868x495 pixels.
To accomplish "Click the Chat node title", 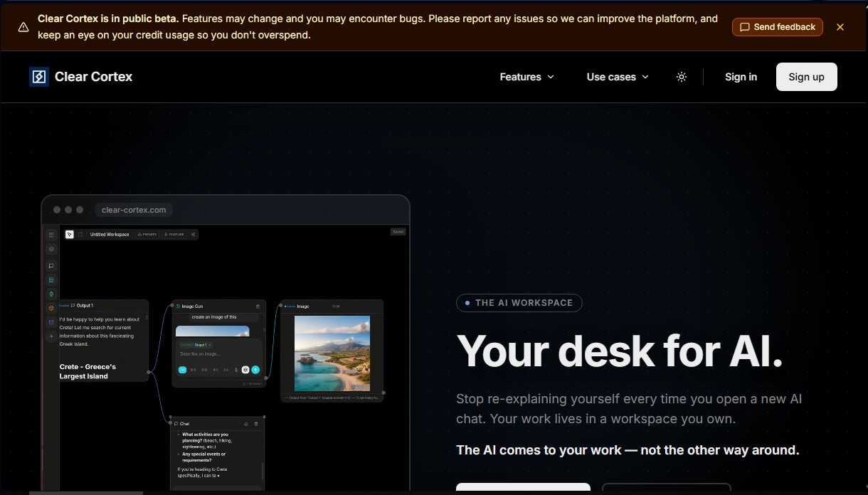I will [184, 424].
